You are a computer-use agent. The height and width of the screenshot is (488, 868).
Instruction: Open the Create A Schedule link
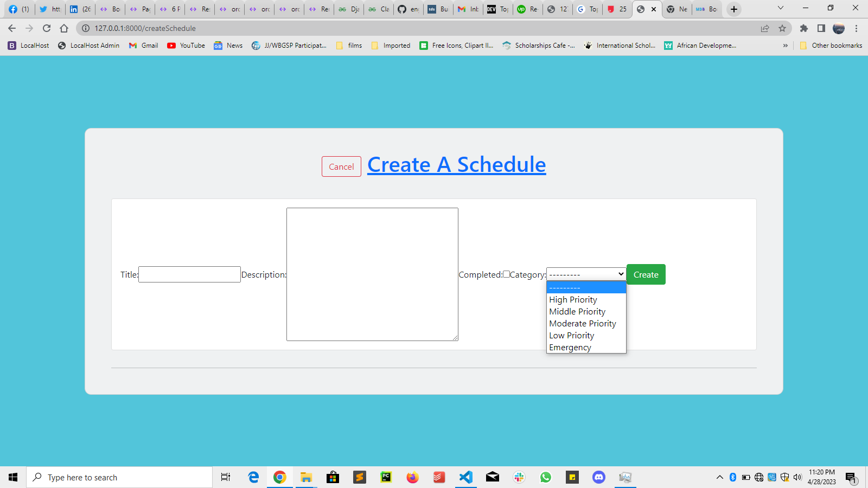point(456,164)
